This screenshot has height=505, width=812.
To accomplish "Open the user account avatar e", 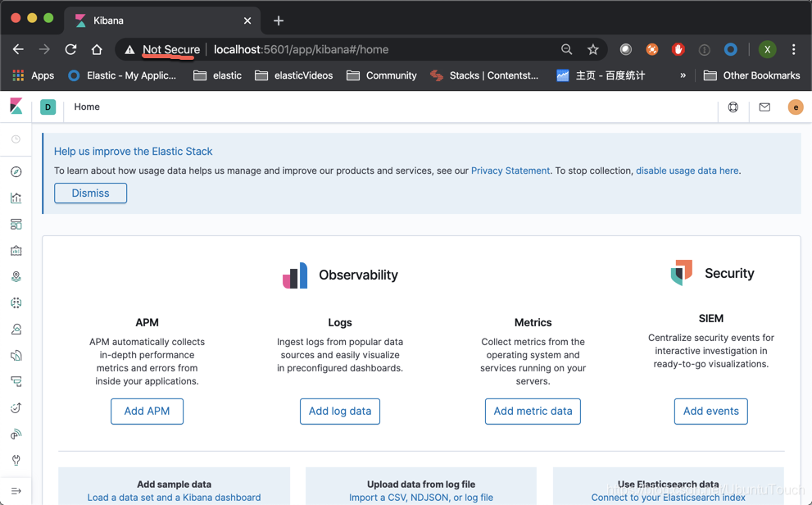I will pos(796,107).
